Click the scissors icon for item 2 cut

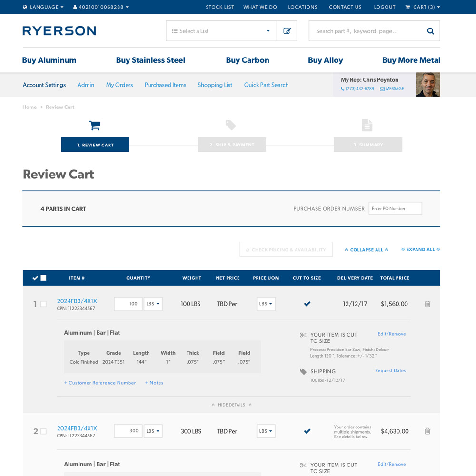303,466
